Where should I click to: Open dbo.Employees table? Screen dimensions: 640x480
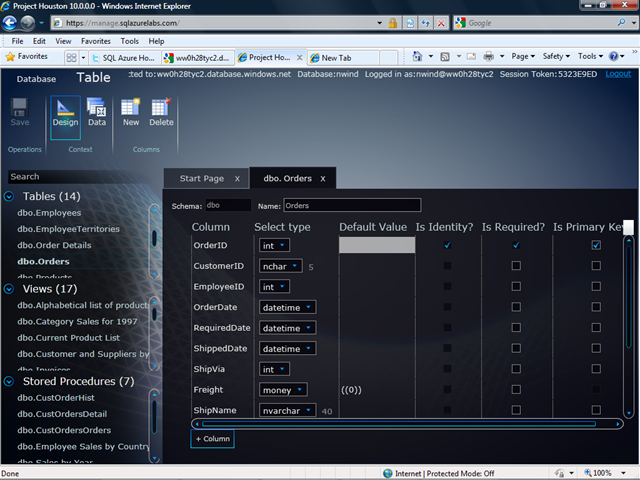pyautogui.click(x=49, y=213)
